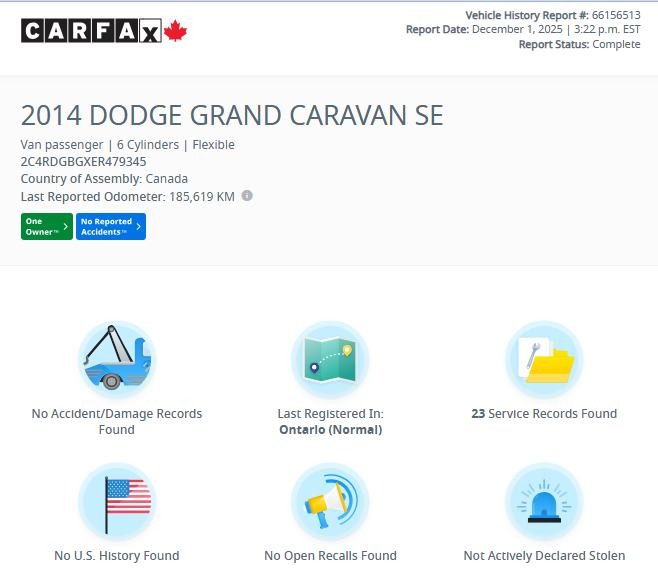This screenshot has width=658, height=581.
Task: Click the CARFAX Canada logo
Action: point(104,31)
